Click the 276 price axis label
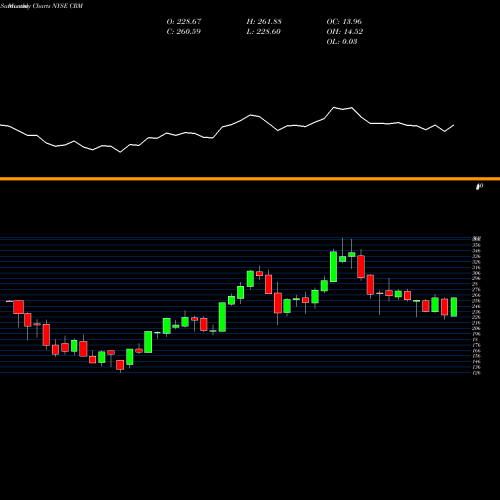This screenshot has width=500, height=500. 477,290
